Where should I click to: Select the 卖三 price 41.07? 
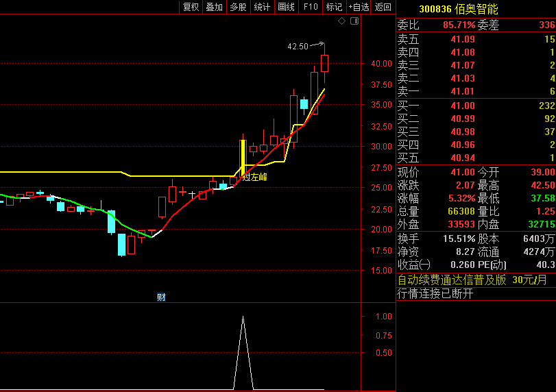coord(463,65)
